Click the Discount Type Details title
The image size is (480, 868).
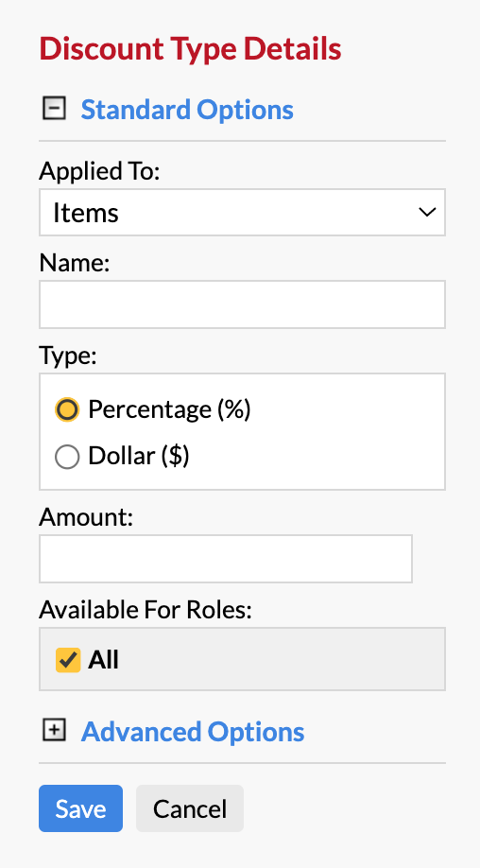pyautogui.click(x=190, y=49)
